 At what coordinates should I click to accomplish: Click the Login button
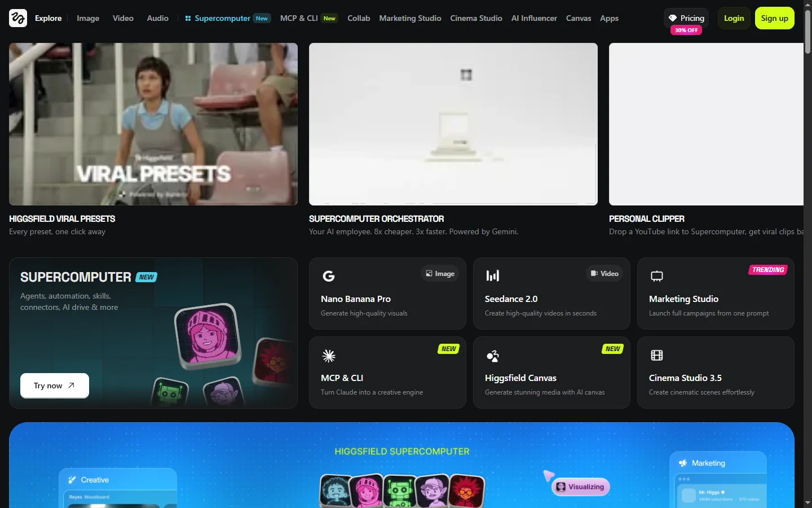[734, 18]
